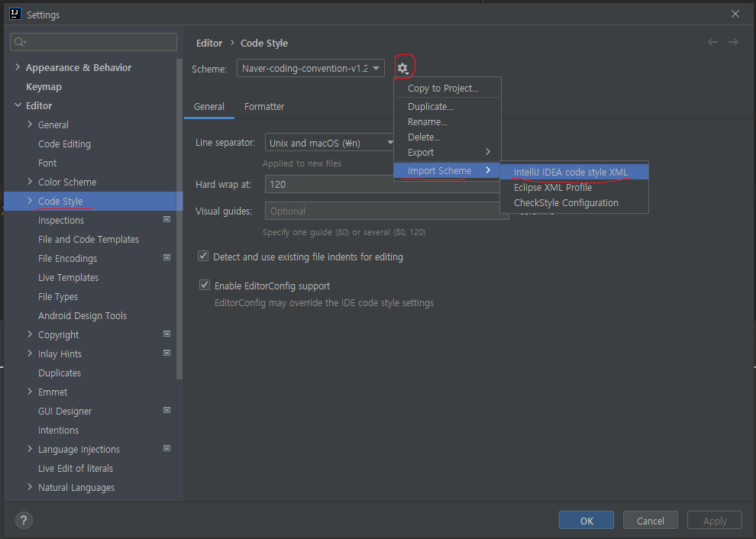Confirm settings with OK button

click(586, 521)
